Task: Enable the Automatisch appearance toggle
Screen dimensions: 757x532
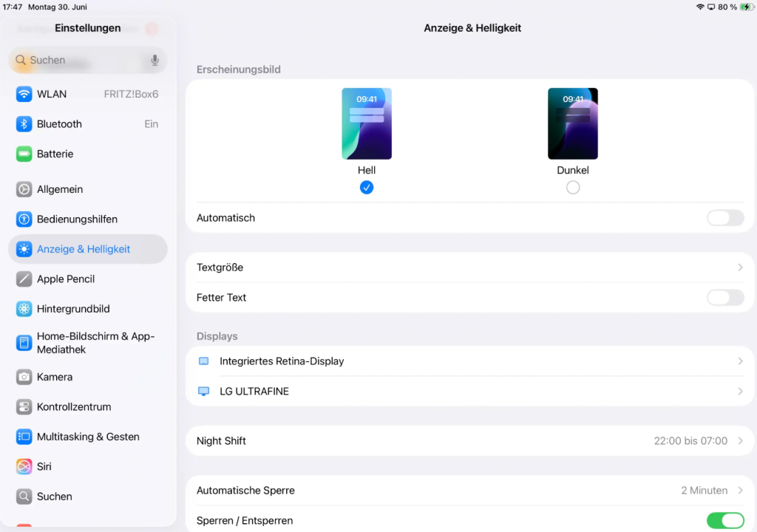Action: coord(725,218)
